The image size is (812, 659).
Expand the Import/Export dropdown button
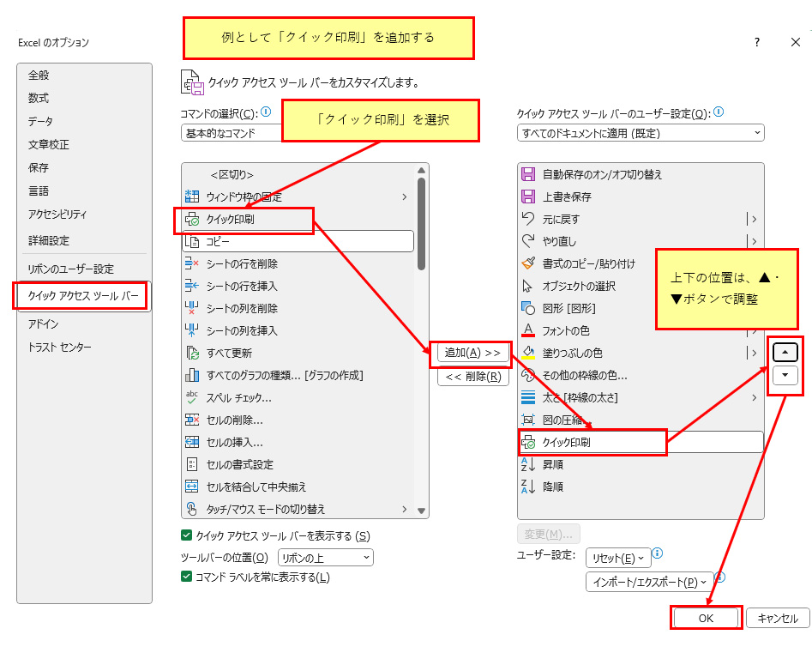click(649, 582)
